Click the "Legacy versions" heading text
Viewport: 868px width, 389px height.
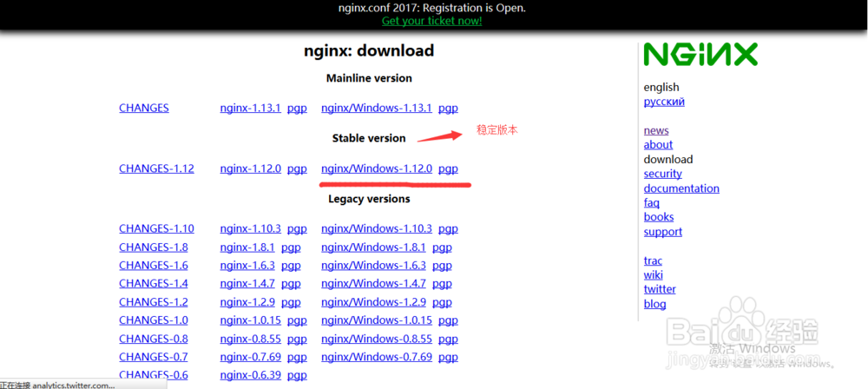tap(369, 198)
